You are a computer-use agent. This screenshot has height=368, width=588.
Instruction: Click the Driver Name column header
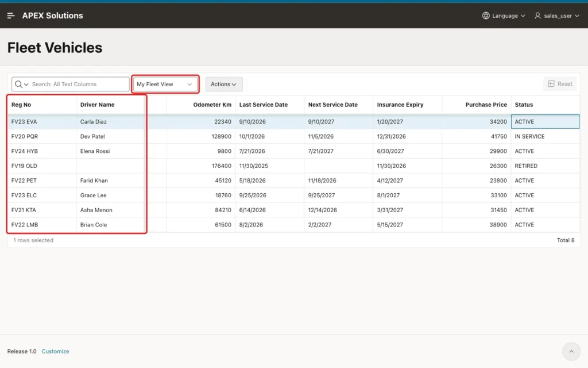97,105
